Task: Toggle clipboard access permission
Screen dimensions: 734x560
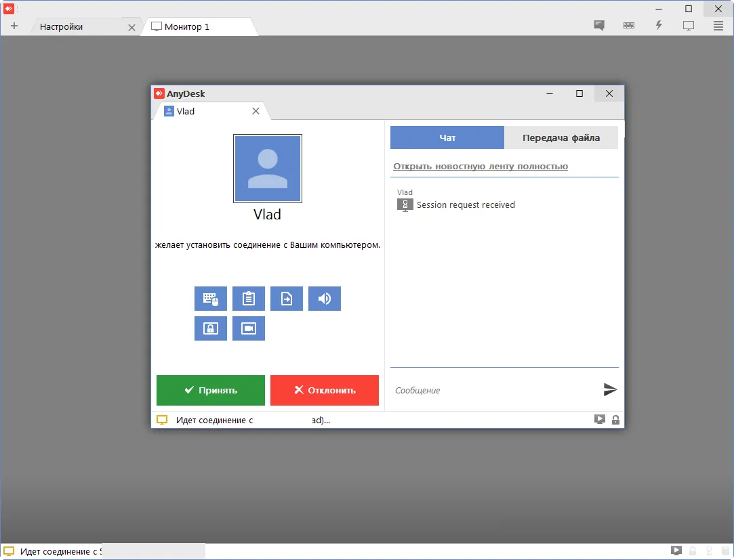Action: click(x=248, y=299)
